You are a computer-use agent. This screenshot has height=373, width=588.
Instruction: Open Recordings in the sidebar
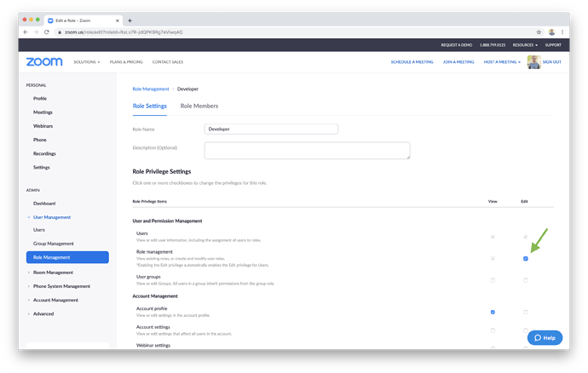click(44, 153)
